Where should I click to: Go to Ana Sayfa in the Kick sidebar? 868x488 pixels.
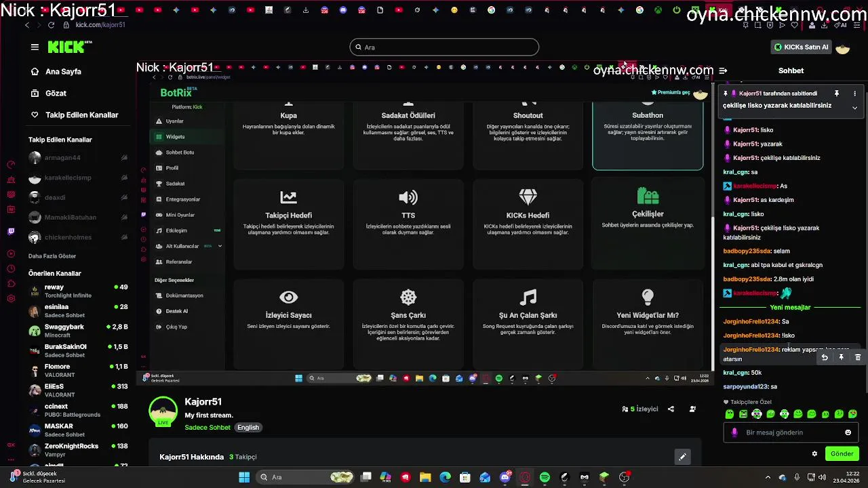coord(63,71)
